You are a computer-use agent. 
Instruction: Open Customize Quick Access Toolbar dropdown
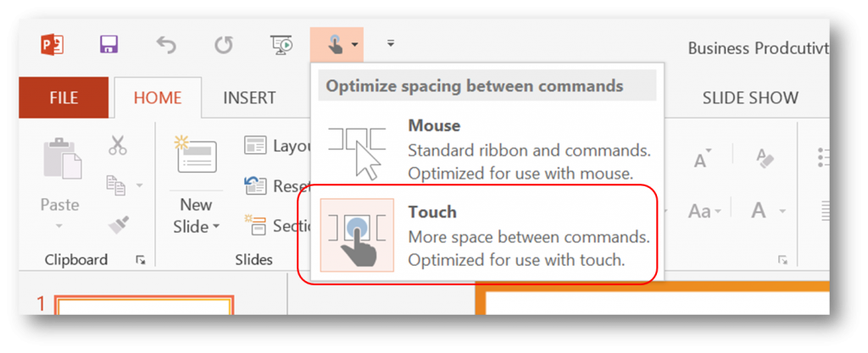[x=390, y=43]
